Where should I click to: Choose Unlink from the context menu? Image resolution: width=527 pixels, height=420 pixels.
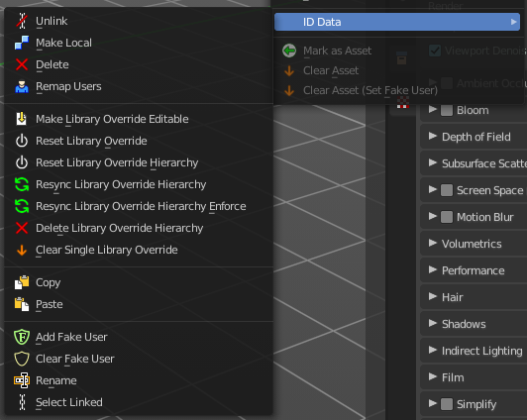[139, 21]
